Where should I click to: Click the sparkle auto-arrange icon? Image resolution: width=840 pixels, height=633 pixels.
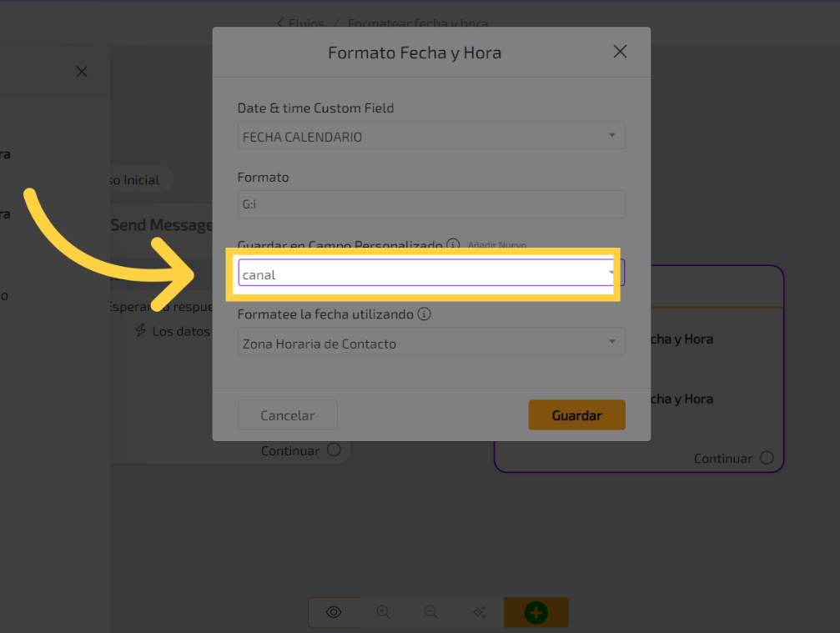[480, 612]
